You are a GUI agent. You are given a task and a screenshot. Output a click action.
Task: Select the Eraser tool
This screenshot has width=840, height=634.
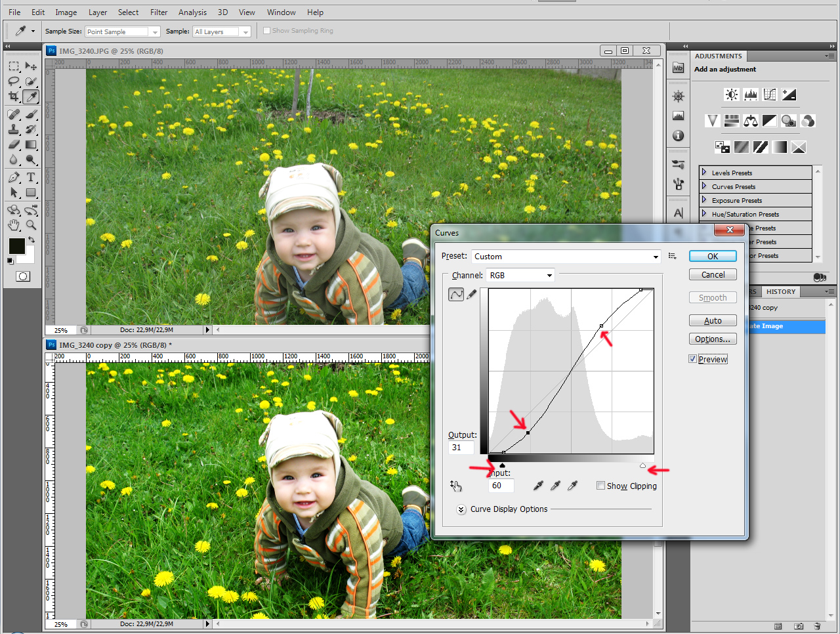pyautogui.click(x=14, y=144)
